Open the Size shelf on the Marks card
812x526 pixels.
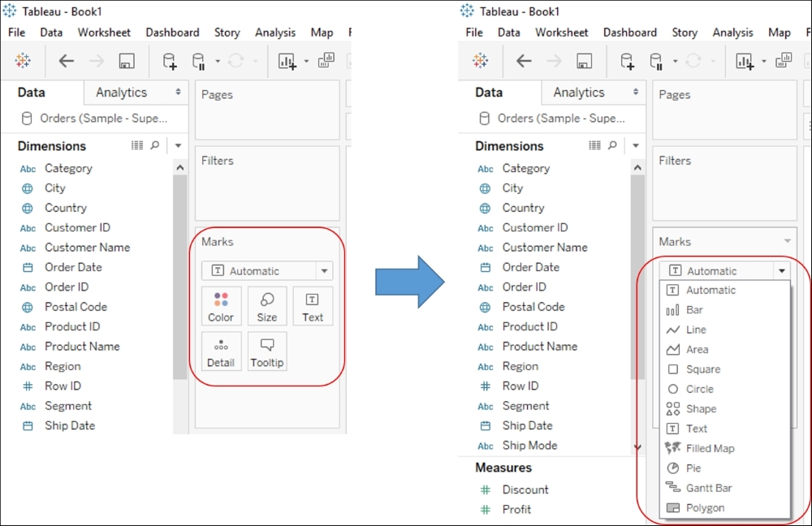pos(267,306)
